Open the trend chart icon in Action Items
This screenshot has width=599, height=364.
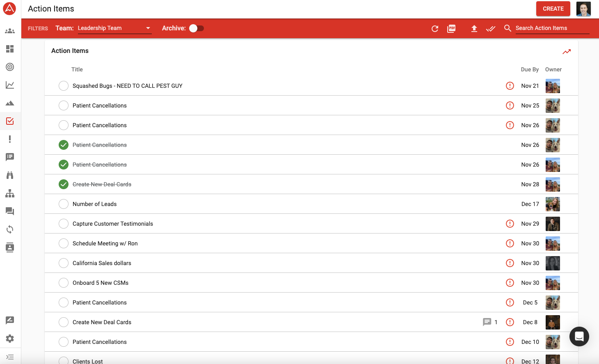tap(567, 51)
